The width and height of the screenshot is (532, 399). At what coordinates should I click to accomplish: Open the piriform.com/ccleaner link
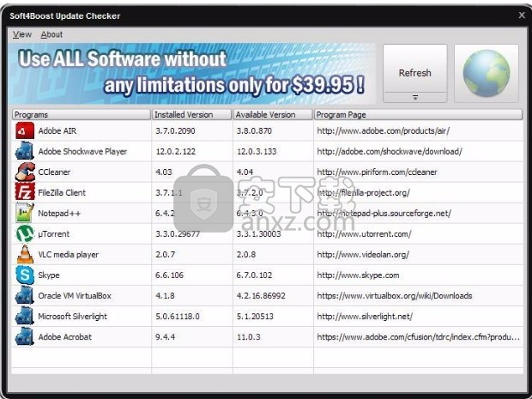coord(377,172)
